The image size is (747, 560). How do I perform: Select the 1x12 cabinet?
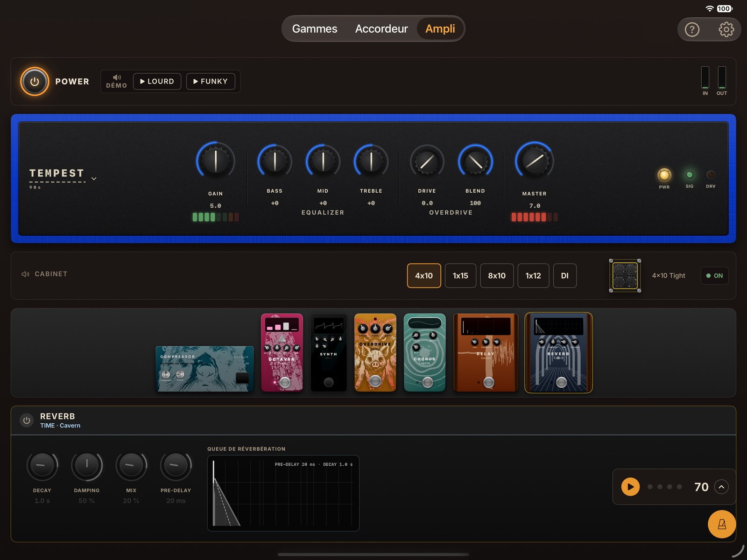(x=533, y=276)
